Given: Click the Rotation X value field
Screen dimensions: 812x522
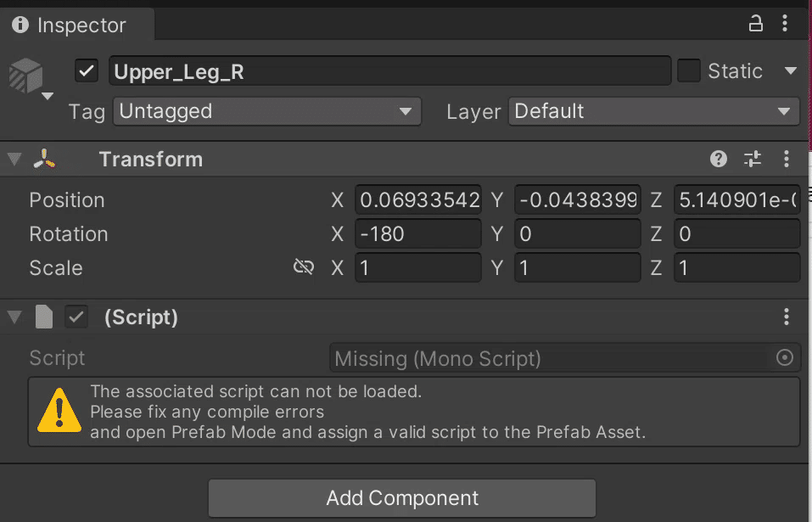Looking at the screenshot, I should [x=417, y=234].
